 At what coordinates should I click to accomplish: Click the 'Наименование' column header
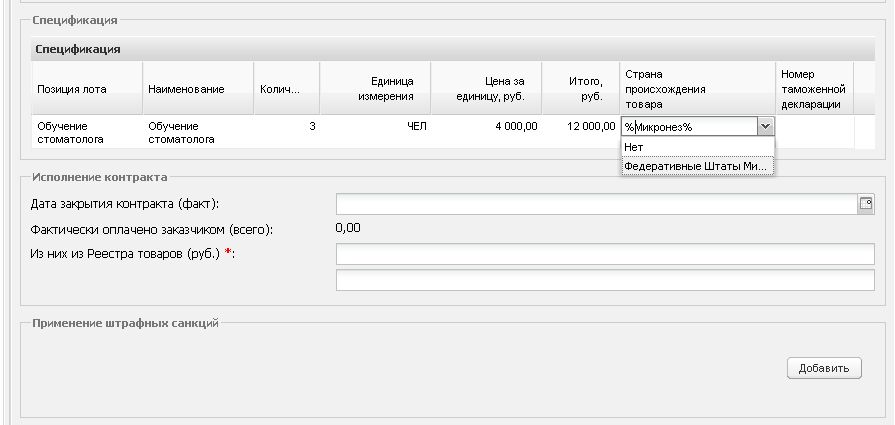click(198, 89)
